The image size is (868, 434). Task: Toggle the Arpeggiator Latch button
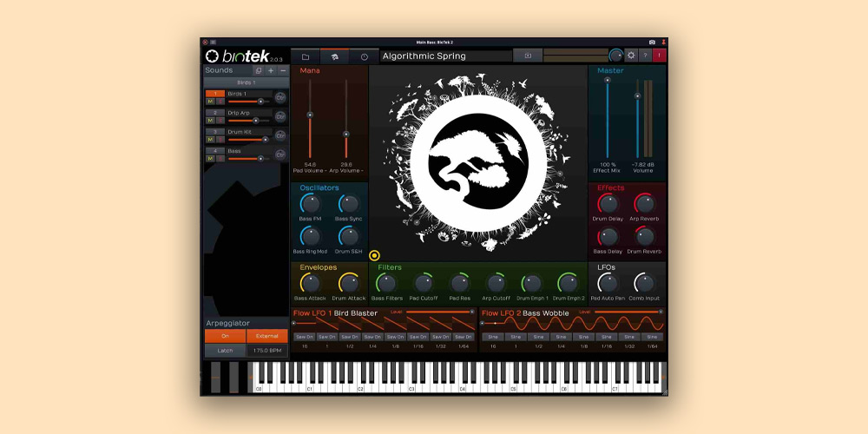coord(225,351)
